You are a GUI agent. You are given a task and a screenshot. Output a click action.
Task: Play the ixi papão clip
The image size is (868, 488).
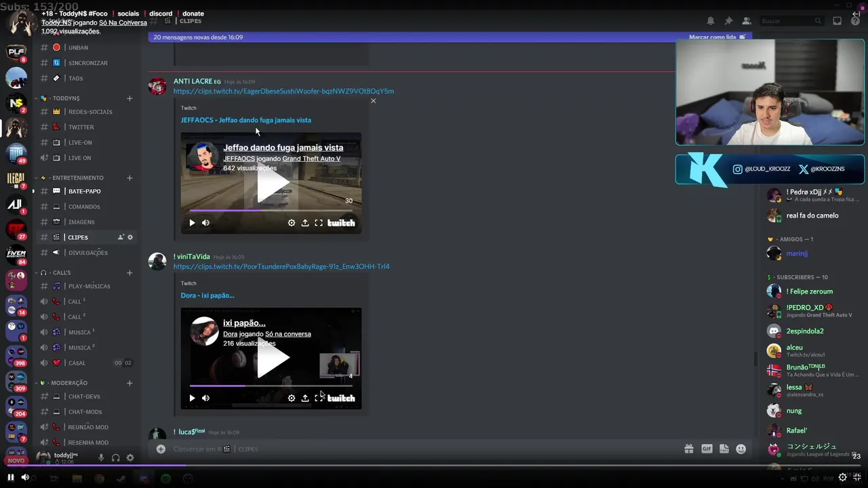pos(192,399)
